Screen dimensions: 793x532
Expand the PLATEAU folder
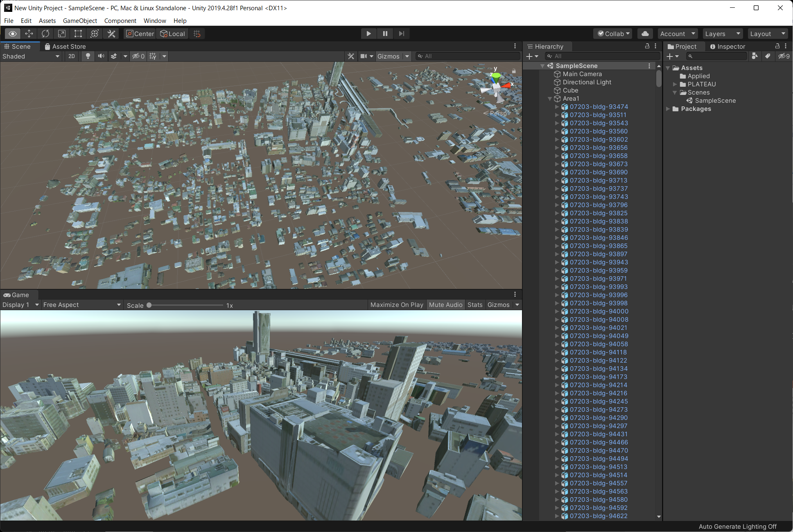675,84
